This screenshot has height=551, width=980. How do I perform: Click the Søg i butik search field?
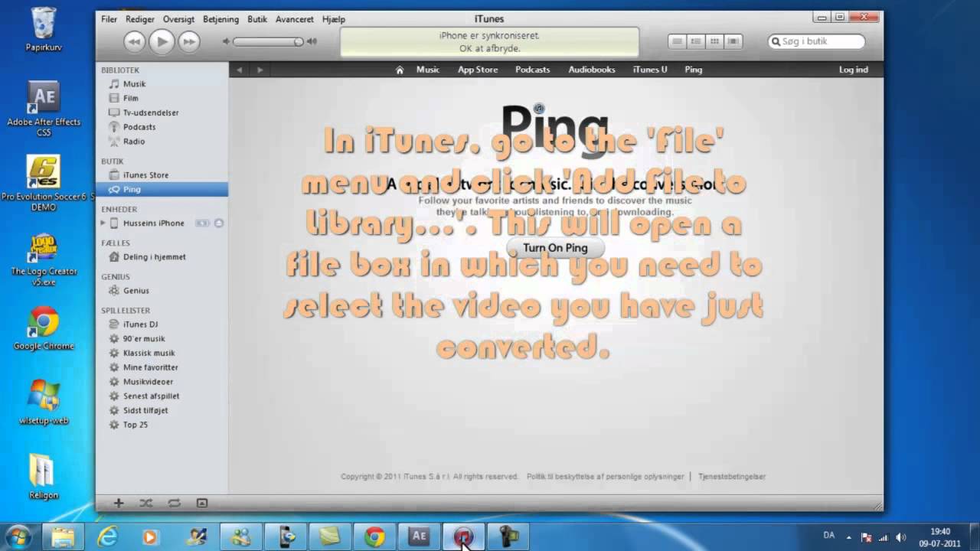coord(817,41)
